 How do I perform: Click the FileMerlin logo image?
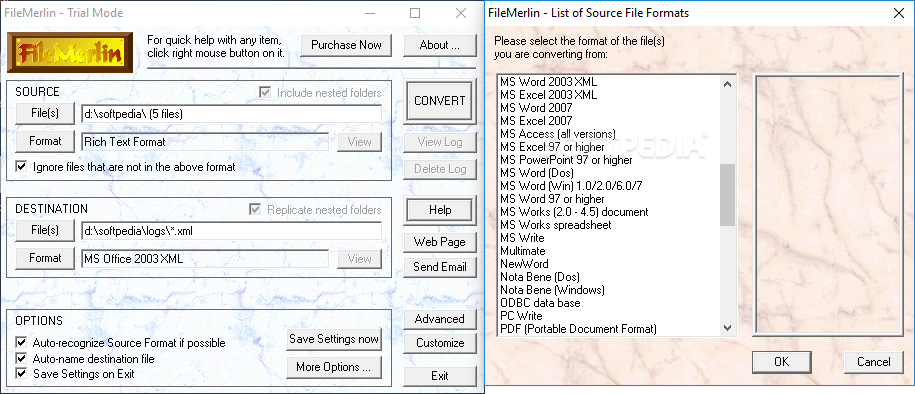tap(69, 53)
